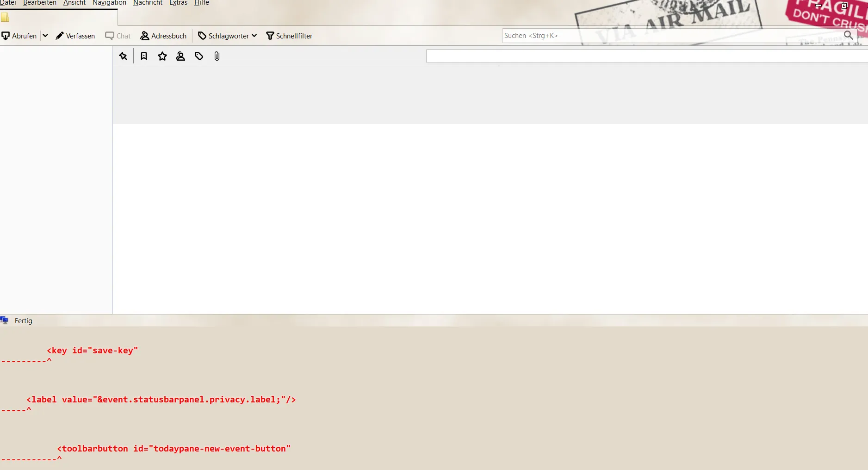
Task: Click Verfassen to compose a message
Action: click(x=75, y=36)
